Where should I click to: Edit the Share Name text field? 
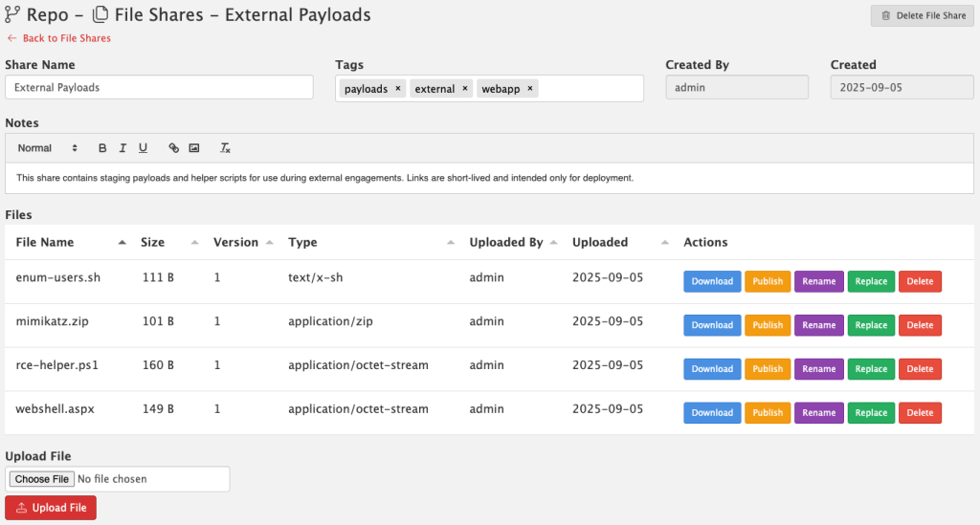click(x=159, y=87)
